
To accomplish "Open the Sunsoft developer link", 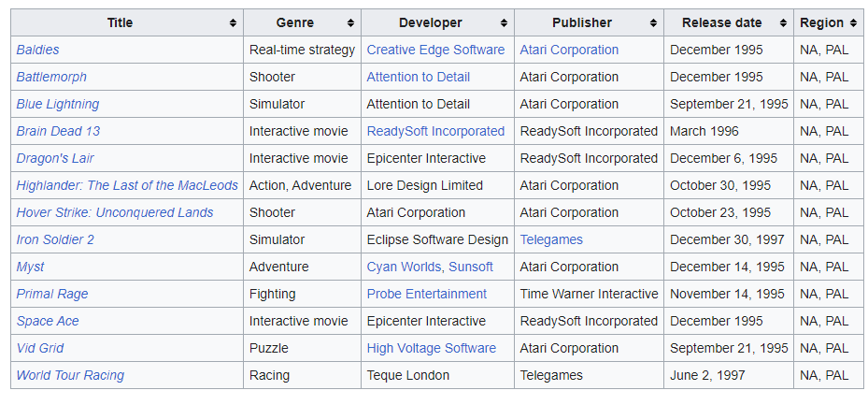I will click(471, 268).
